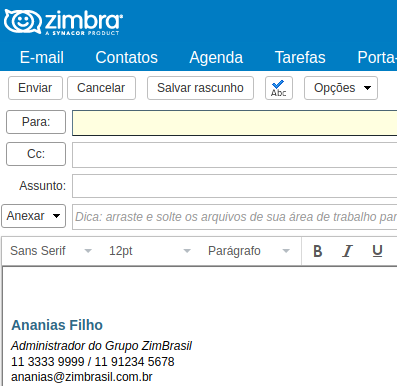Image resolution: width=397 pixels, height=386 pixels.
Task: Switch to the Agenda tab
Action: 216,57
